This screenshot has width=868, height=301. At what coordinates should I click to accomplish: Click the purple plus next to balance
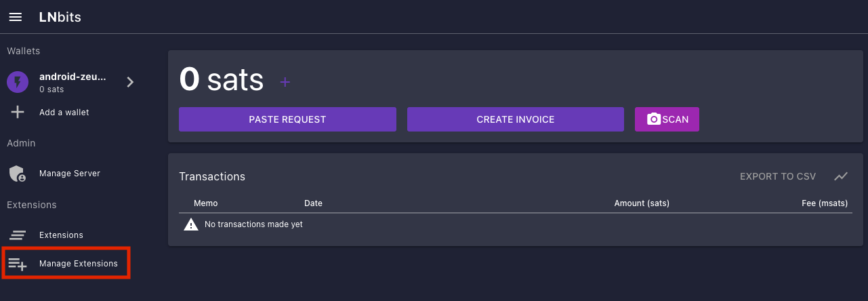point(285,82)
